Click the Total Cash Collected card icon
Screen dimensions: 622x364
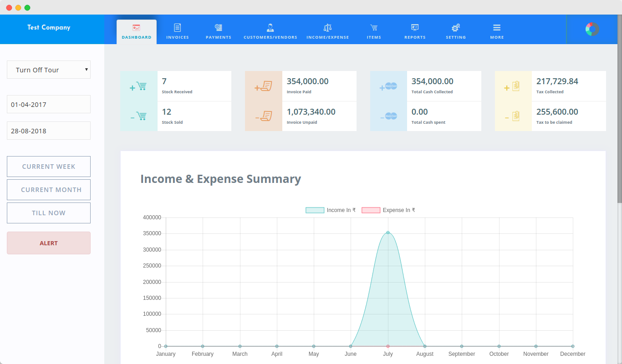pyautogui.click(x=388, y=86)
